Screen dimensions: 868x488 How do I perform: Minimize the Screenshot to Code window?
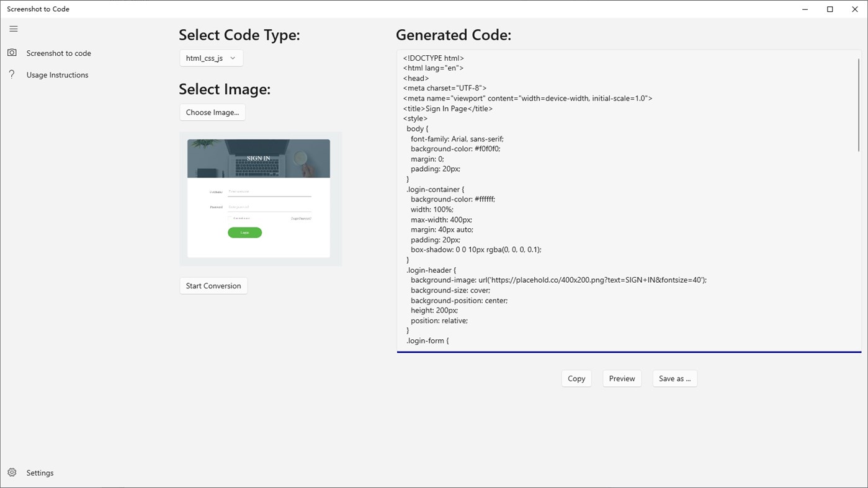click(x=805, y=9)
